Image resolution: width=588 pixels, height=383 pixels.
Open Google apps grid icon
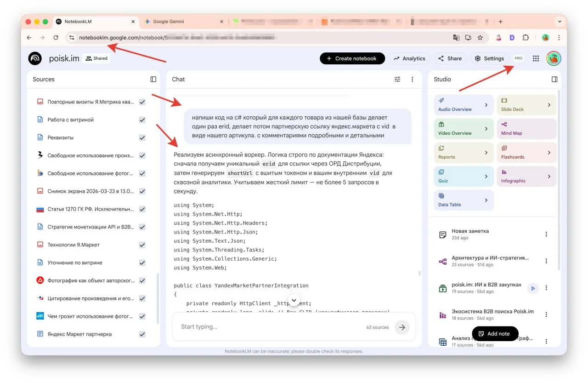[x=536, y=58]
